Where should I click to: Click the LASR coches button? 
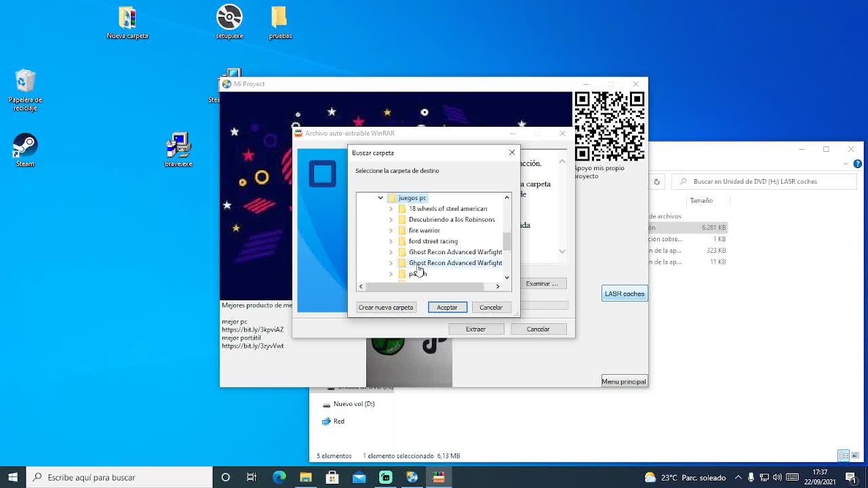pyautogui.click(x=625, y=293)
